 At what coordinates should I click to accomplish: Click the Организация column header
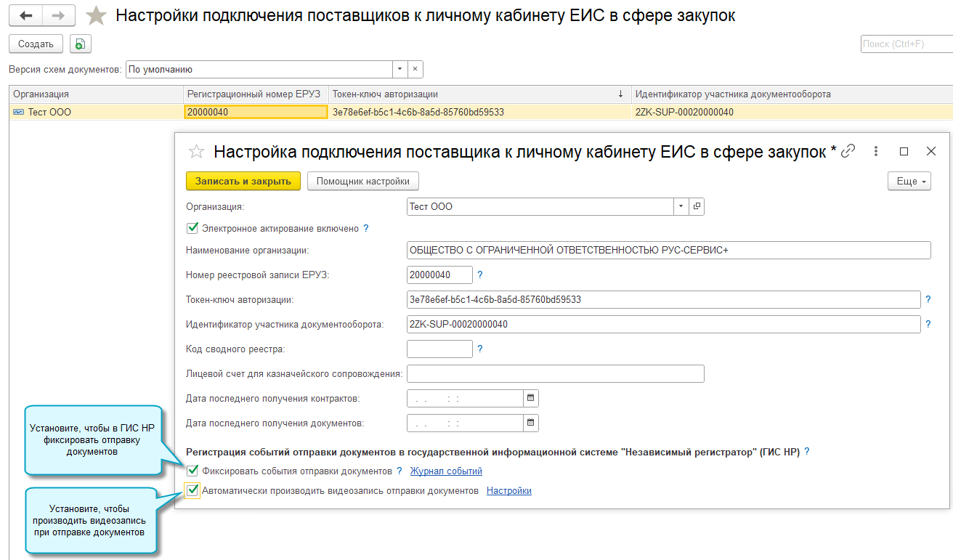click(94, 94)
